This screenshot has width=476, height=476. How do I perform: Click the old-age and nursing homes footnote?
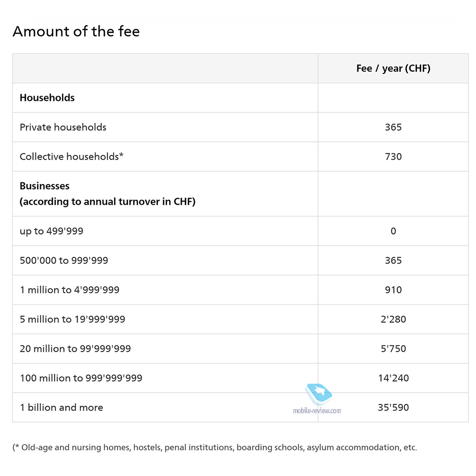[x=215, y=447]
